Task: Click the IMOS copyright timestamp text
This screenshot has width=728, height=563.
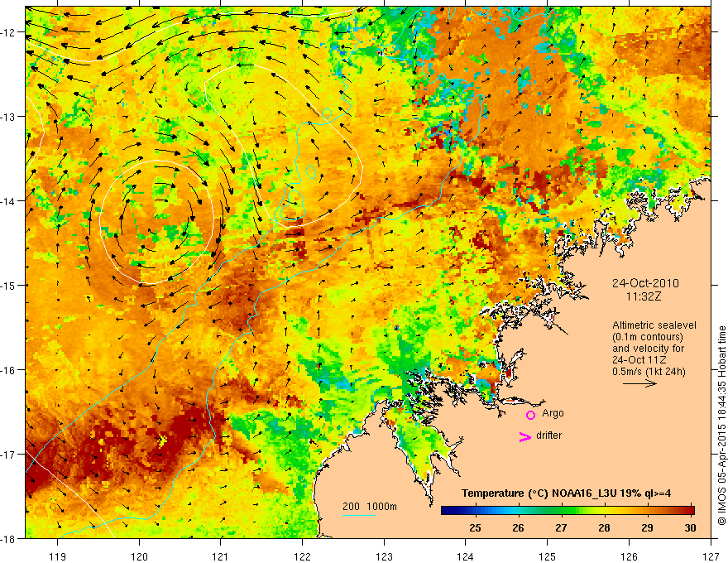Action: 721,426
